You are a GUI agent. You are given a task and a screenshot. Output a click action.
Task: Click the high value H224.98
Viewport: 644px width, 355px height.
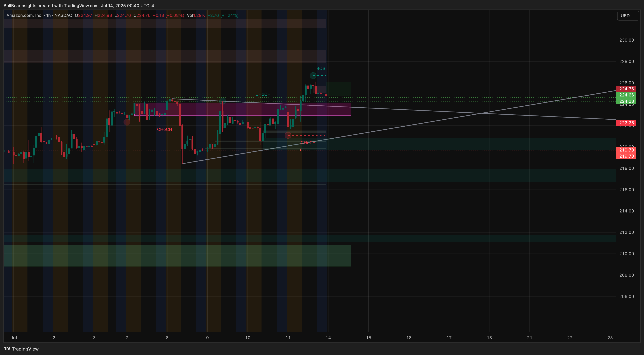pyautogui.click(x=103, y=15)
